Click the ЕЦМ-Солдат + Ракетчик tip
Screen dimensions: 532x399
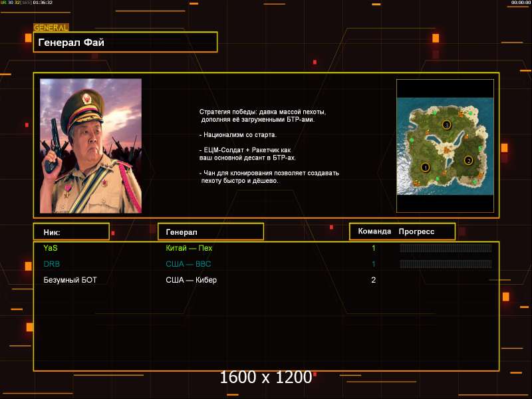[x=247, y=154]
